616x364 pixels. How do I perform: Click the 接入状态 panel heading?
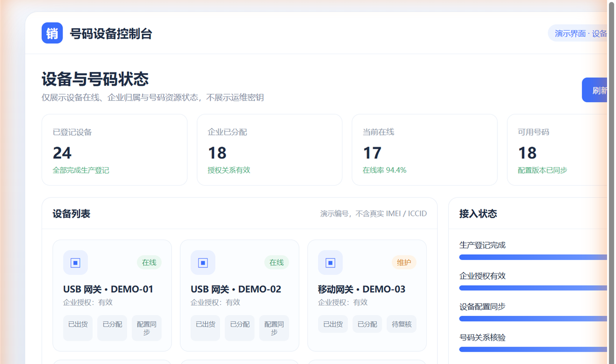478,214
